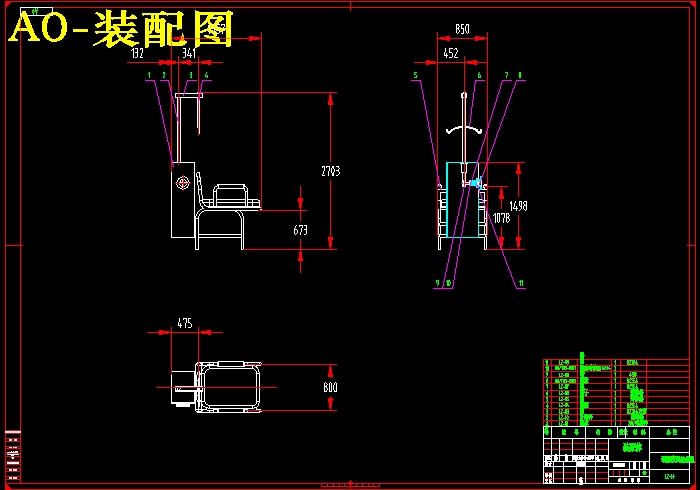Select green part balloon number 1
This screenshot has width=700, height=490.
[x=148, y=75]
